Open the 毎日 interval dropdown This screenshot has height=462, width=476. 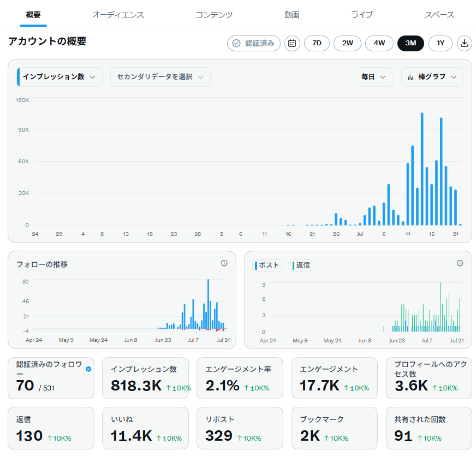click(374, 77)
